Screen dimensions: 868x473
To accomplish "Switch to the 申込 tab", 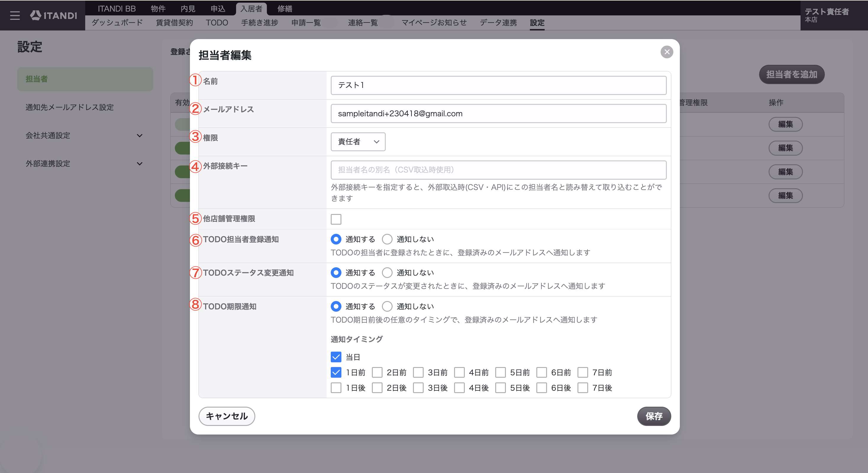I will [218, 8].
